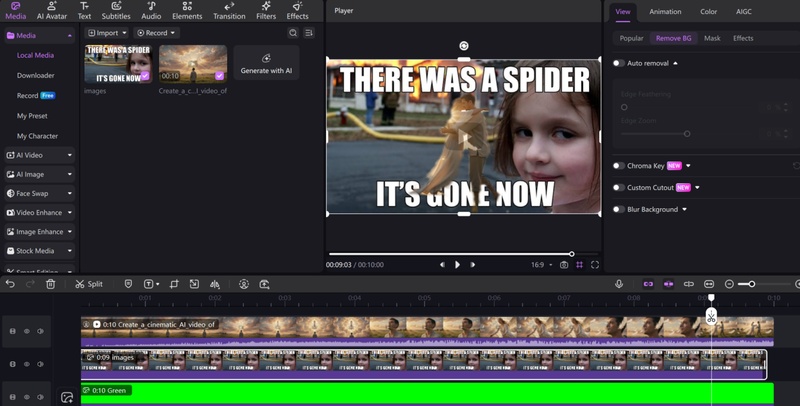Click the Split button
This screenshot has height=406, width=800.
89,284
